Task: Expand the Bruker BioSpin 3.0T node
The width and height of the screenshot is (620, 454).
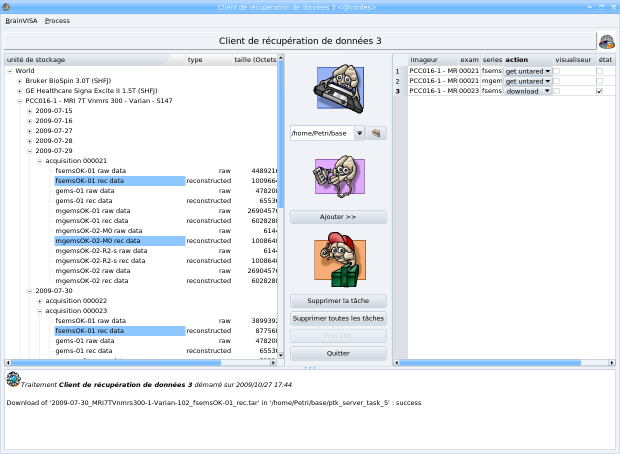Action: tap(20, 81)
